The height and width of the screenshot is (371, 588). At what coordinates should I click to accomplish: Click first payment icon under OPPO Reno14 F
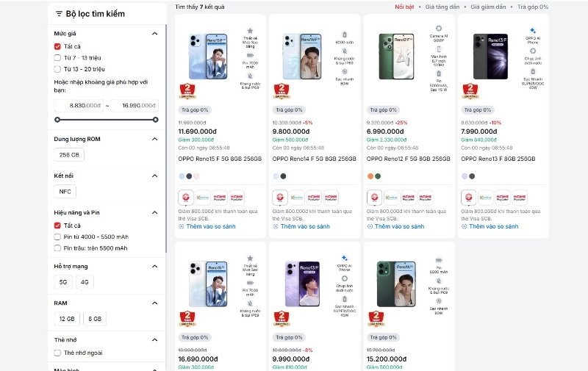tap(280, 198)
